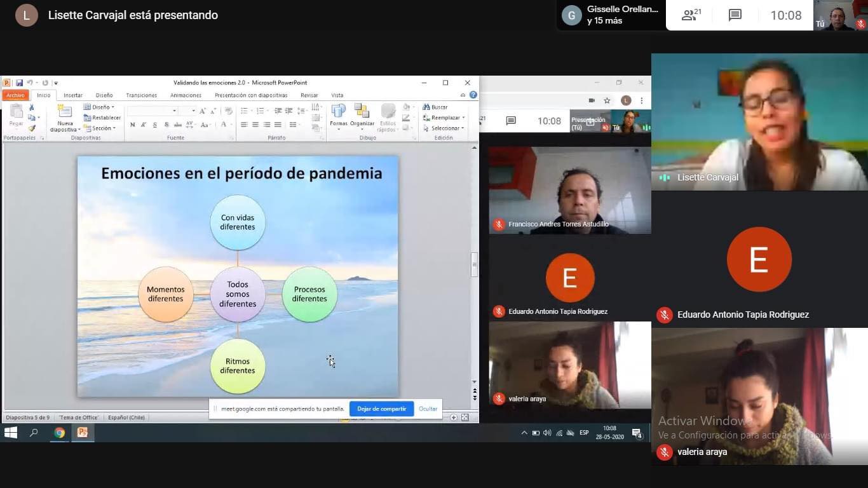
Task: Click the Dejar de compartir button
Action: pos(381,409)
